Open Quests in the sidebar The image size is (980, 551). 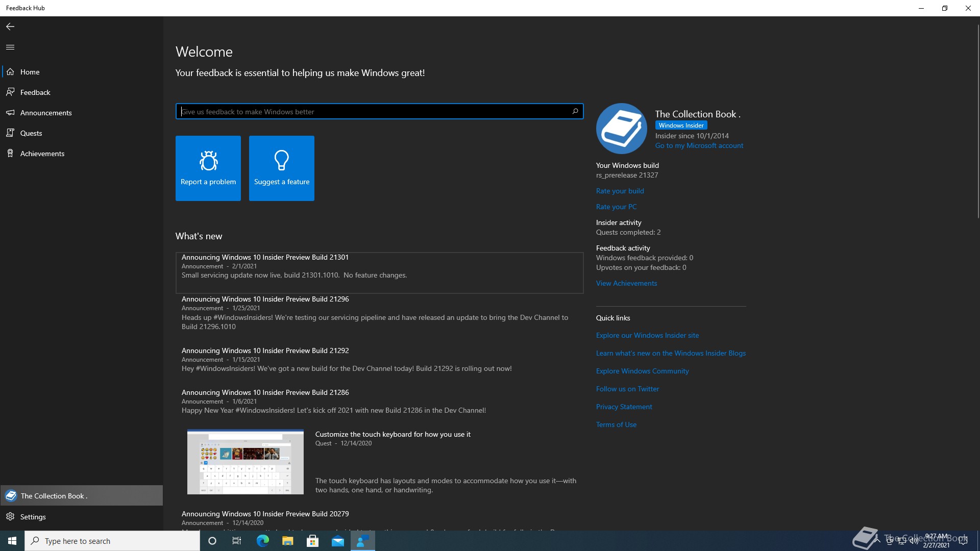tap(82, 133)
